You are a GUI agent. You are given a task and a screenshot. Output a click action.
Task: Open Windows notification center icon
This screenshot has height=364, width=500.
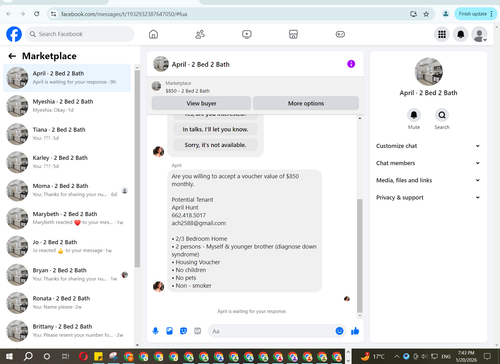[x=487, y=356]
